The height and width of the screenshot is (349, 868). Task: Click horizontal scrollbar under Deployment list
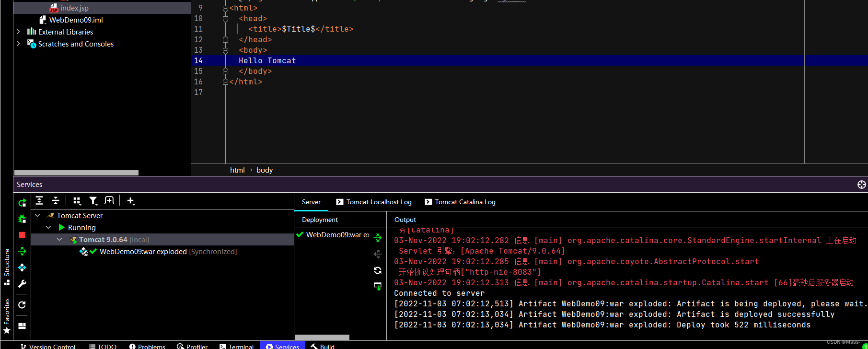tap(322, 337)
